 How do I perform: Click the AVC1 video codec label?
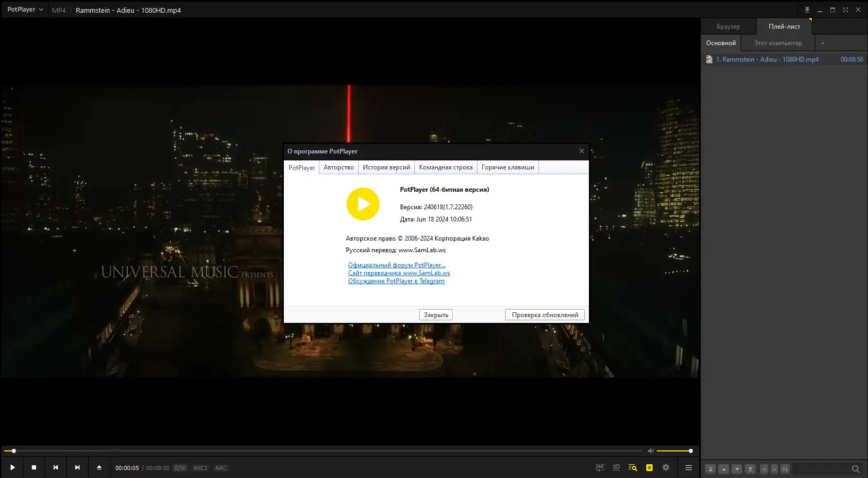200,468
